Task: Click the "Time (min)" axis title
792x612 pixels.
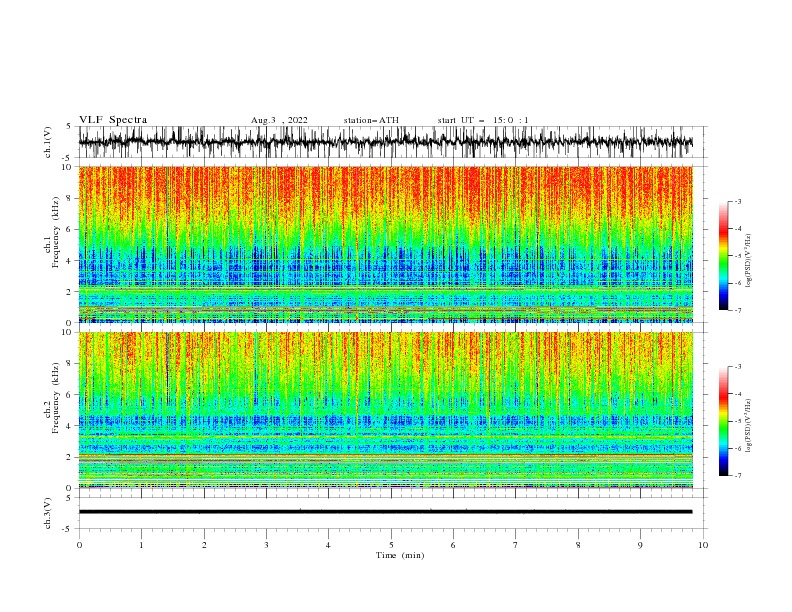Action: coord(400,555)
